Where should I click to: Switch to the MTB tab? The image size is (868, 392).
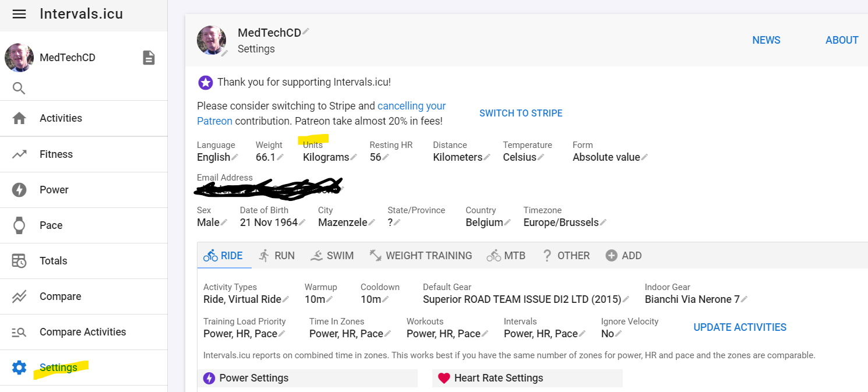(506, 256)
